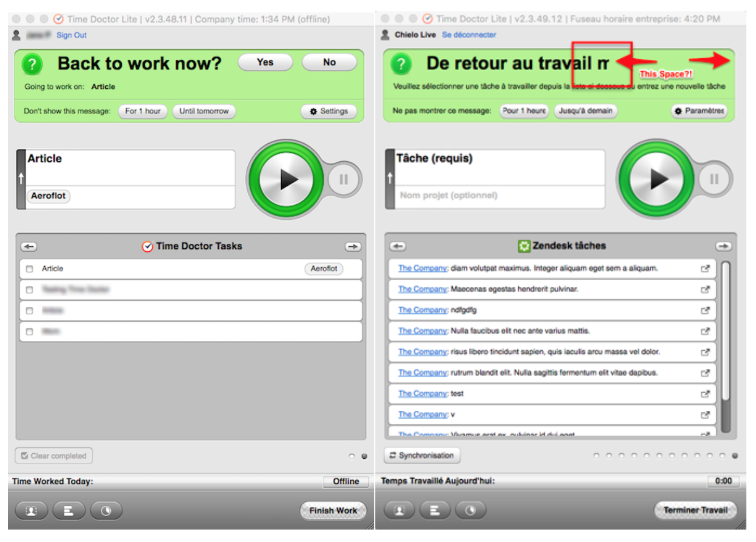756x542 pixels.
Task: Go to next page of Time Doctor Tasks
Action: (x=353, y=247)
